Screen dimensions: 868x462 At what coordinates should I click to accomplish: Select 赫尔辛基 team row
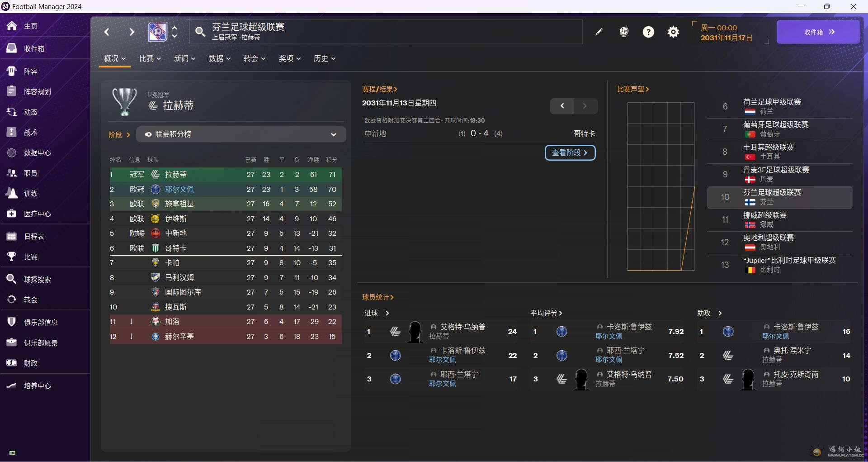pos(225,337)
